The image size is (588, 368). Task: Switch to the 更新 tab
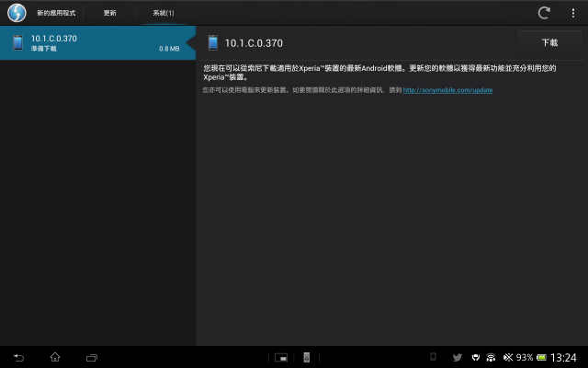tap(110, 13)
